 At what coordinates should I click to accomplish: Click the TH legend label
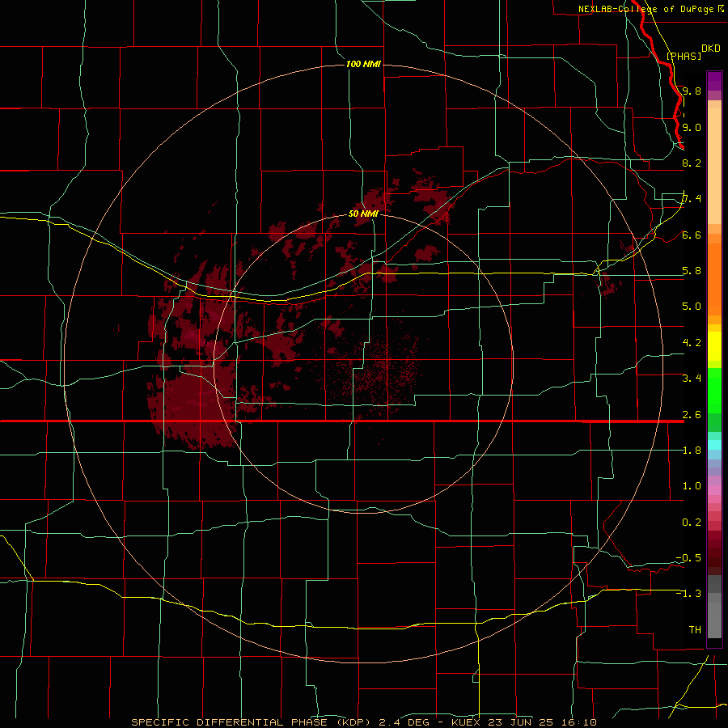(695, 630)
